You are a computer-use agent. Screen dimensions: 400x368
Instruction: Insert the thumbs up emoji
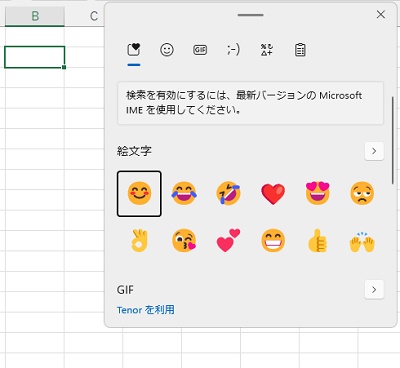pyautogui.click(x=318, y=241)
